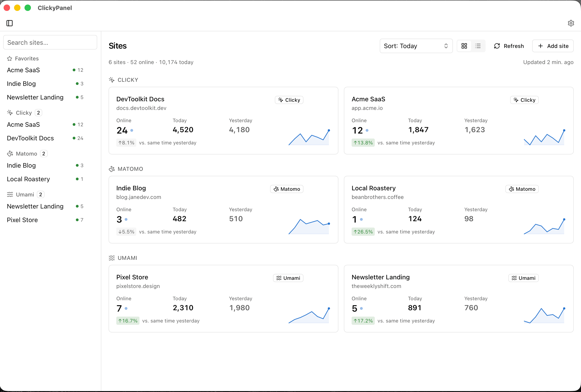Screen dimensions: 581x392
Task: Open the Local Roastery card title
Action: coord(373,188)
